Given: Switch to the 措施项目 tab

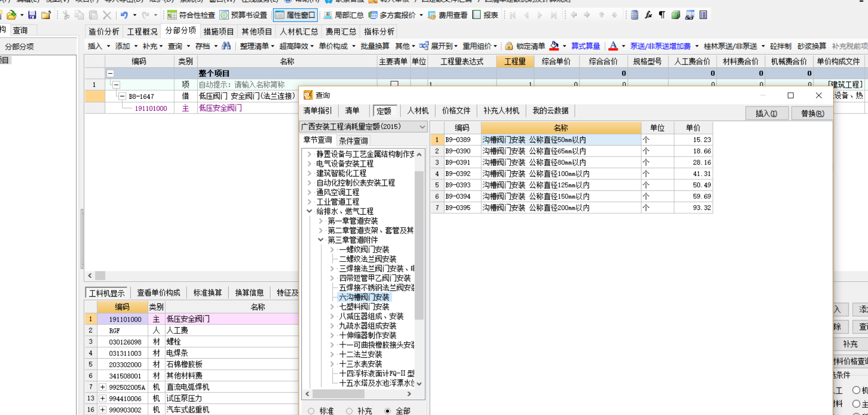Looking at the screenshot, I should pyautogui.click(x=219, y=31).
